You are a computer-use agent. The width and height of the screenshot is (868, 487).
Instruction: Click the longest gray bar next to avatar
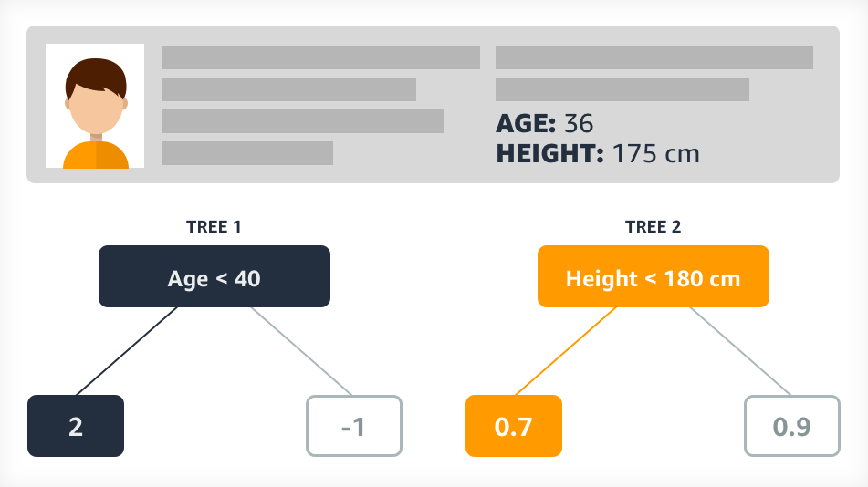[x=321, y=57]
